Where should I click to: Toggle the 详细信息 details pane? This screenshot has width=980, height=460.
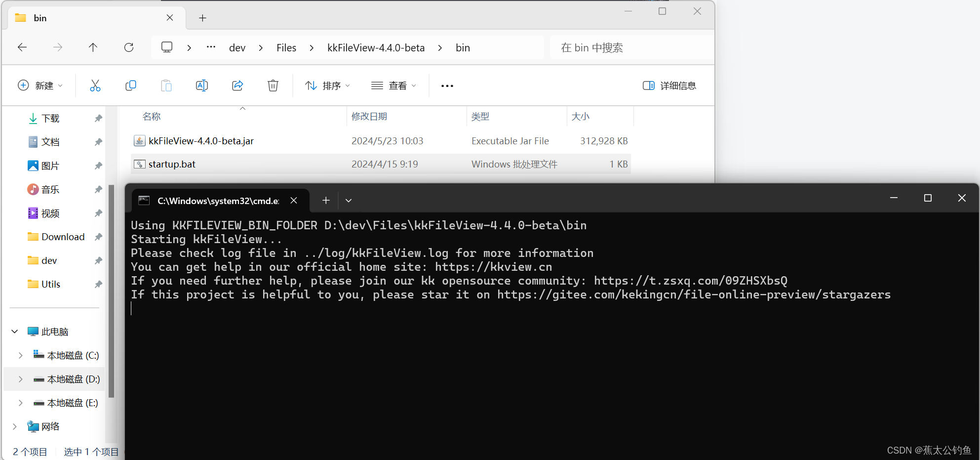tap(669, 85)
